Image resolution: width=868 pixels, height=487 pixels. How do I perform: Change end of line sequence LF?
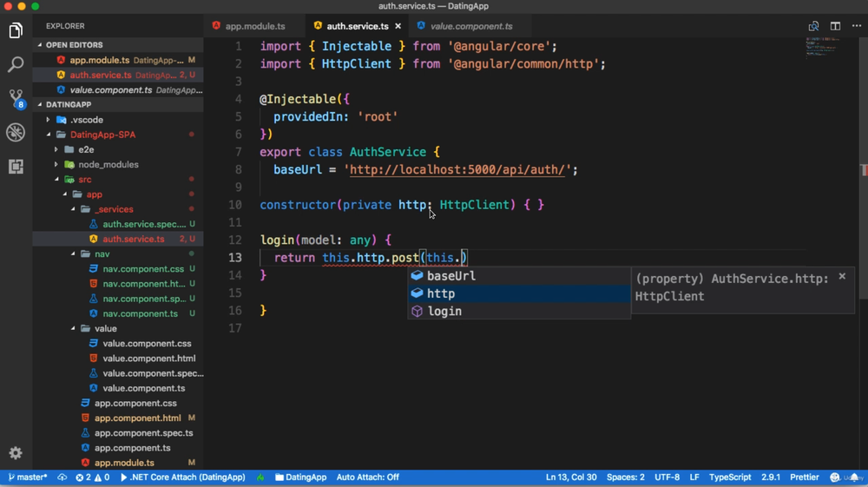pos(694,477)
